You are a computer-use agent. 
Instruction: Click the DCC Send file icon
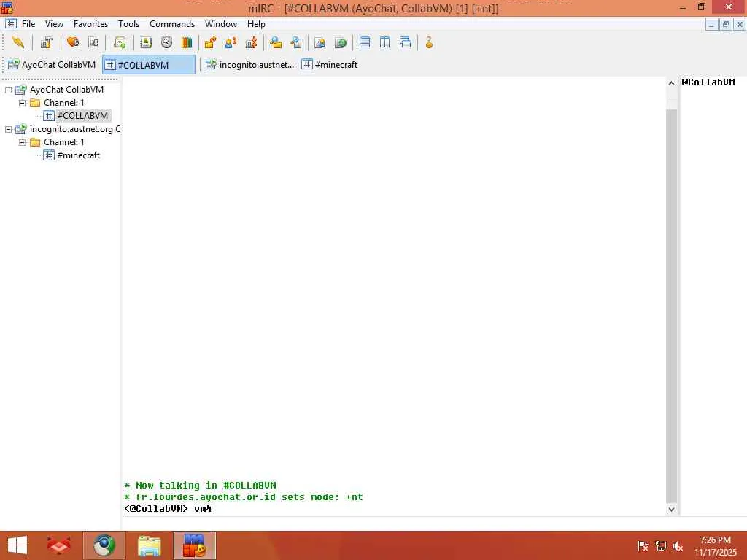[x=210, y=42]
